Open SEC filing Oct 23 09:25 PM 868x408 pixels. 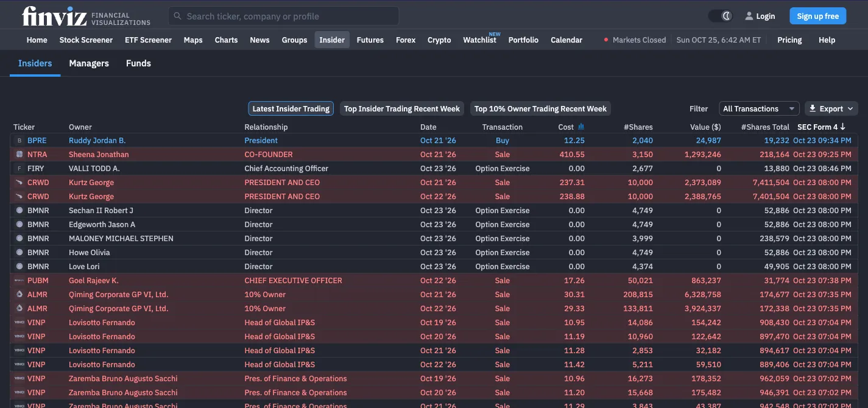point(822,155)
